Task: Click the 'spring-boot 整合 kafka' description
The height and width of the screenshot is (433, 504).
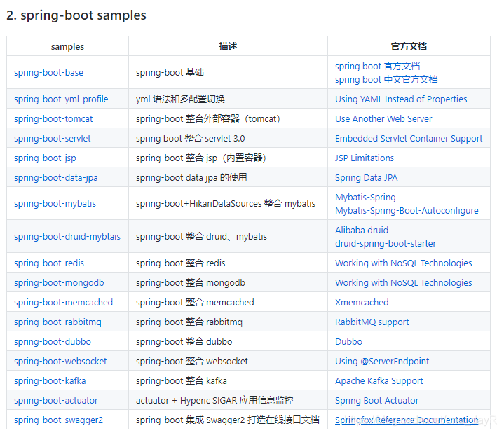Action: click(x=182, y=381)
